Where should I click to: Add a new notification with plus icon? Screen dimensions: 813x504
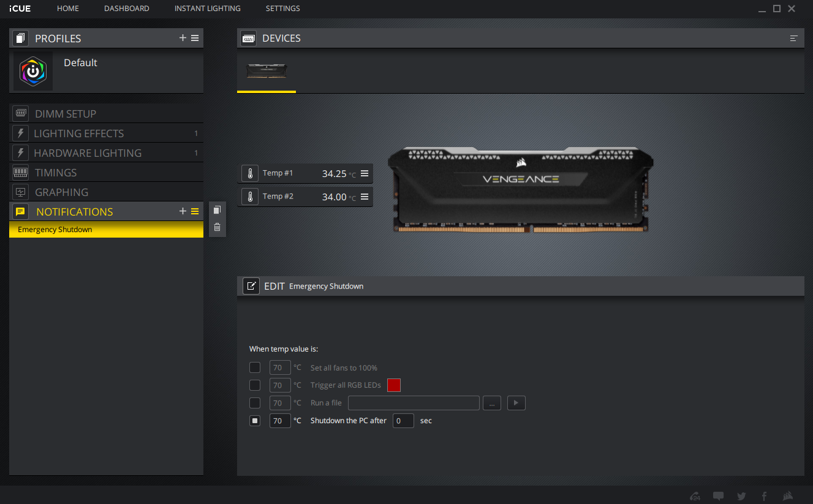coord(183,211)
